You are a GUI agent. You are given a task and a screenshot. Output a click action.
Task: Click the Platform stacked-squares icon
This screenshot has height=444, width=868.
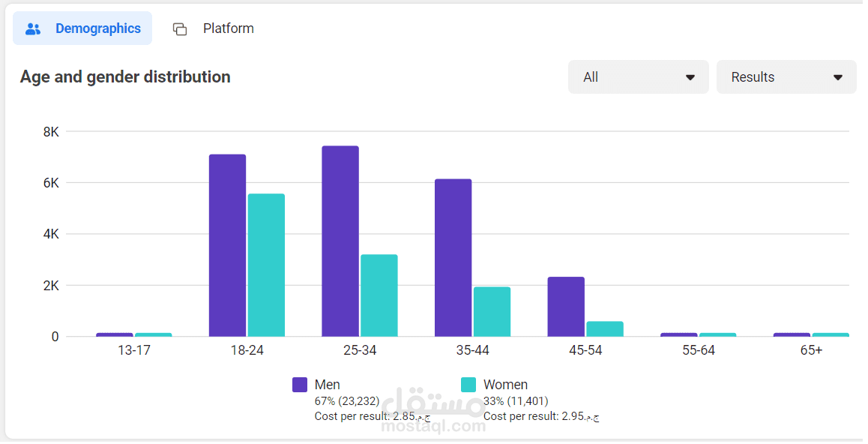180,29
